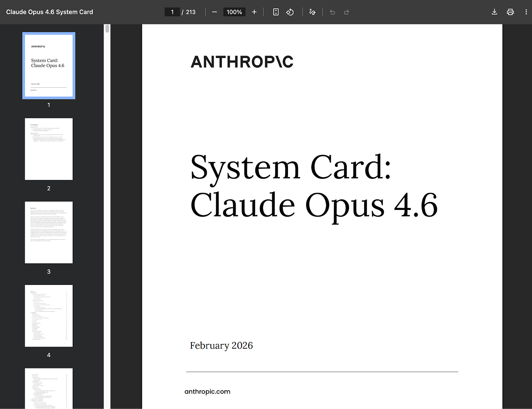
Task: Toggle annotation drawing mode
Action: click(312, 12)
